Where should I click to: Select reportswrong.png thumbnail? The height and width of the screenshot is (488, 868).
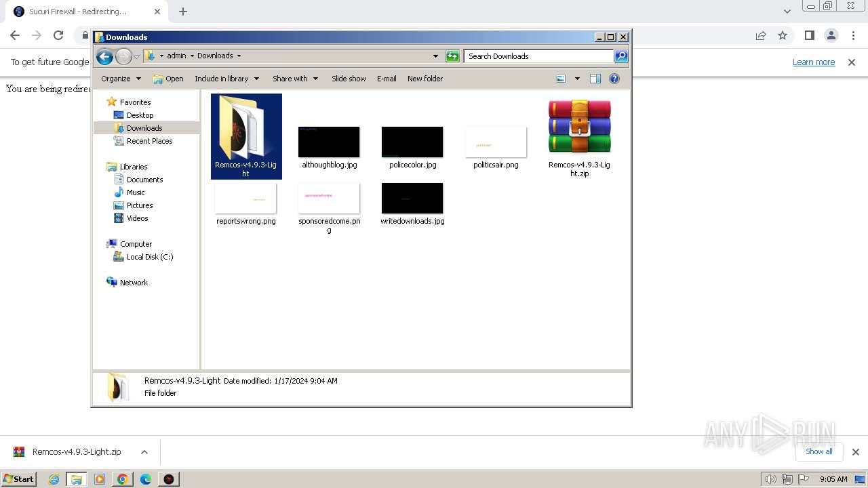(x=245, y=198)
